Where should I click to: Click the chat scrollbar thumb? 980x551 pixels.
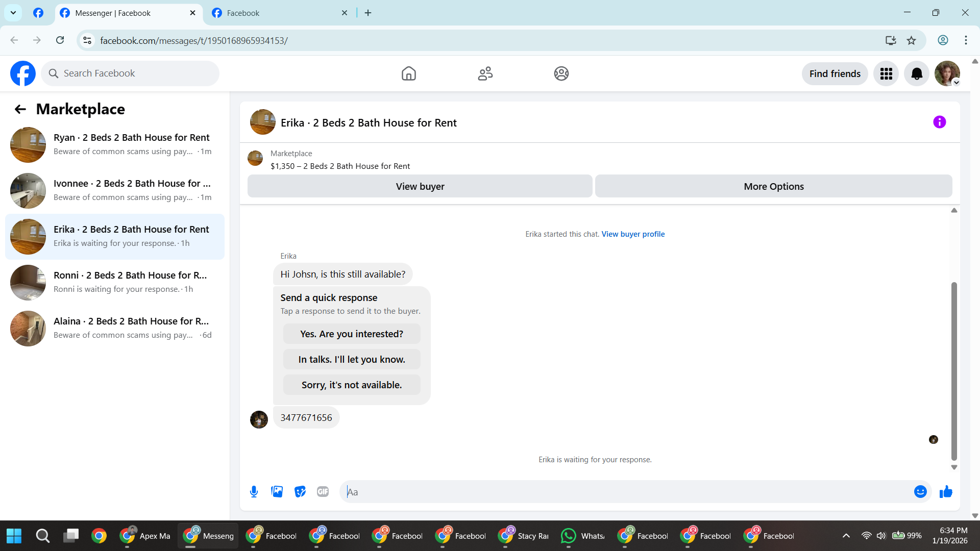pyautogui.click(x=953, y=371)
